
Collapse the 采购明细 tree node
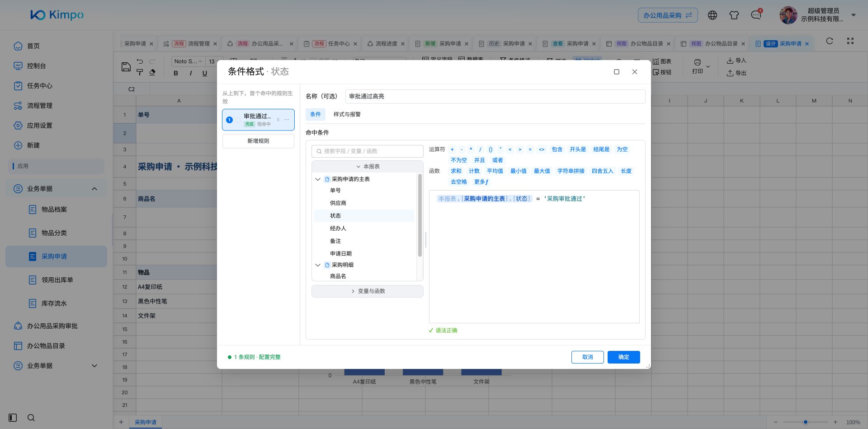(x=318, y=265)
